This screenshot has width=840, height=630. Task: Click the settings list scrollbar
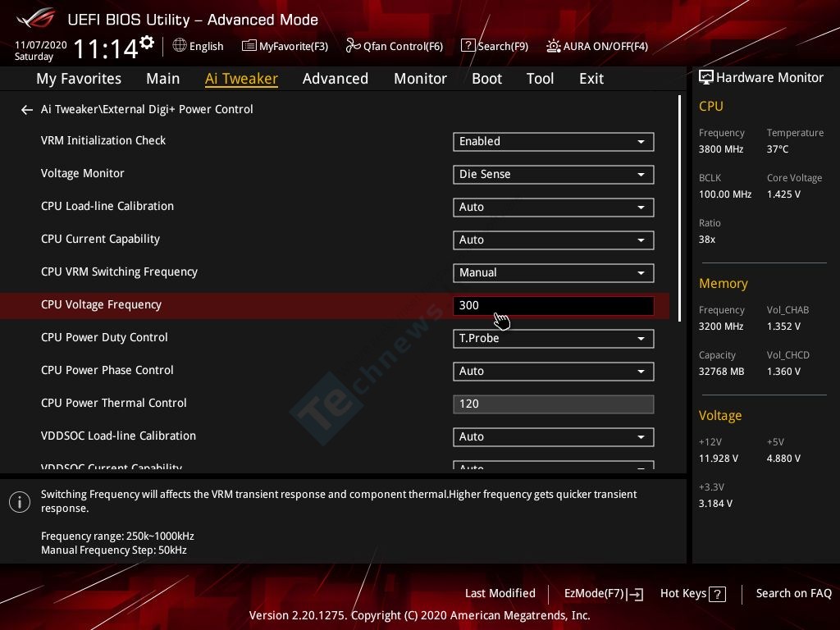click(679, 208)
